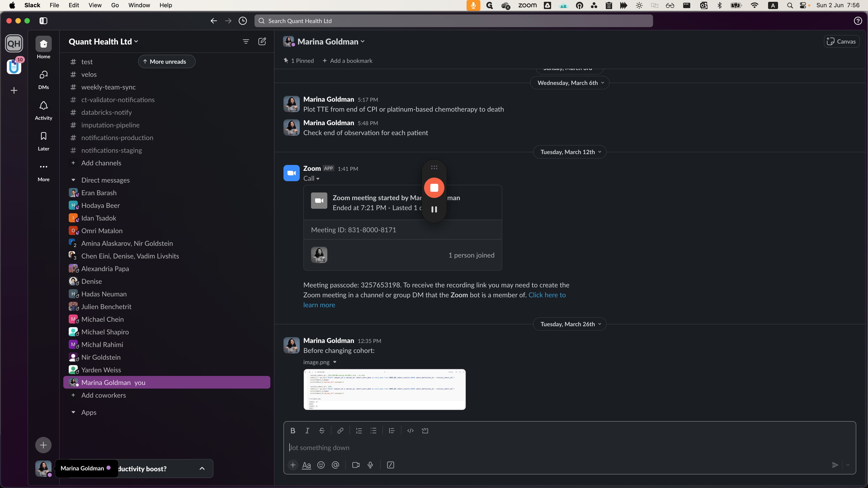868x488 pixels.
Task: Start a bulleted list in composer
Action: (x=373, y=430)
